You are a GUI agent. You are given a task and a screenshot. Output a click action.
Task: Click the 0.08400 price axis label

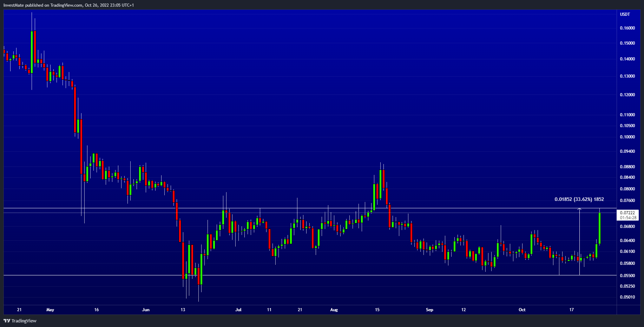tap(627, 177)
